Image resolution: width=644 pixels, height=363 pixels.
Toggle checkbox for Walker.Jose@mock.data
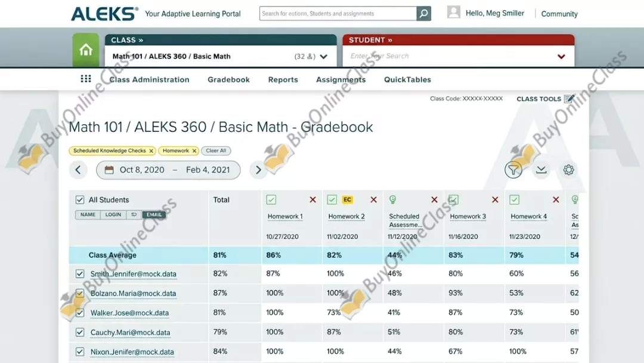click(80, 313)
